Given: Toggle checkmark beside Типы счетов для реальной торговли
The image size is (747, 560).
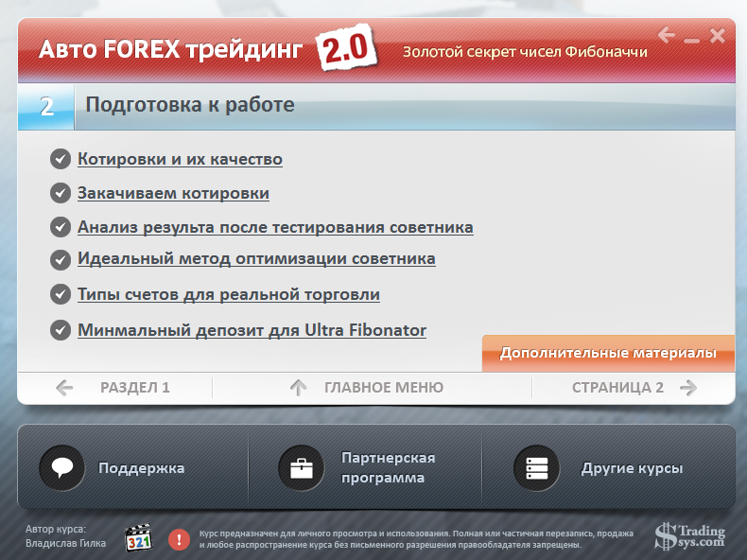Looking at the screenshot, I should pos(61,294).
